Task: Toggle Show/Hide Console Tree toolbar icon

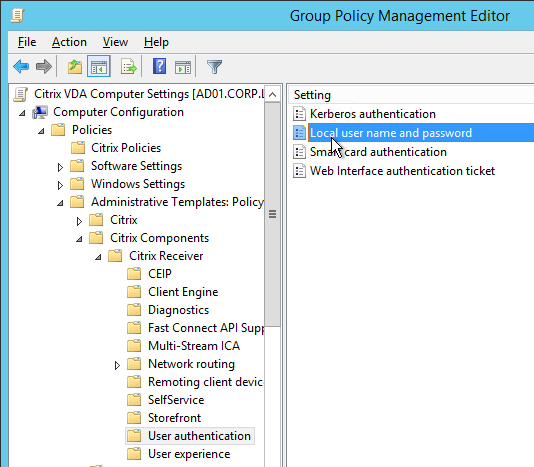Action: [99, 66]
